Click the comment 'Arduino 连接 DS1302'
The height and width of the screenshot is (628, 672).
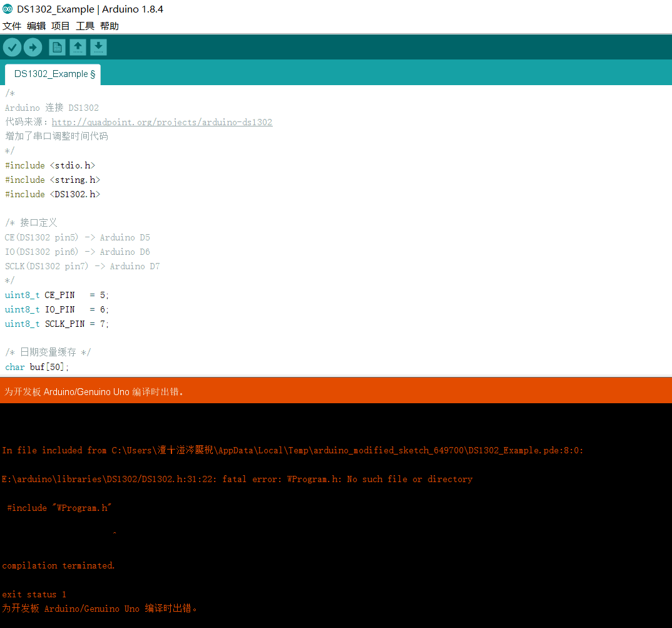(52, 108)
